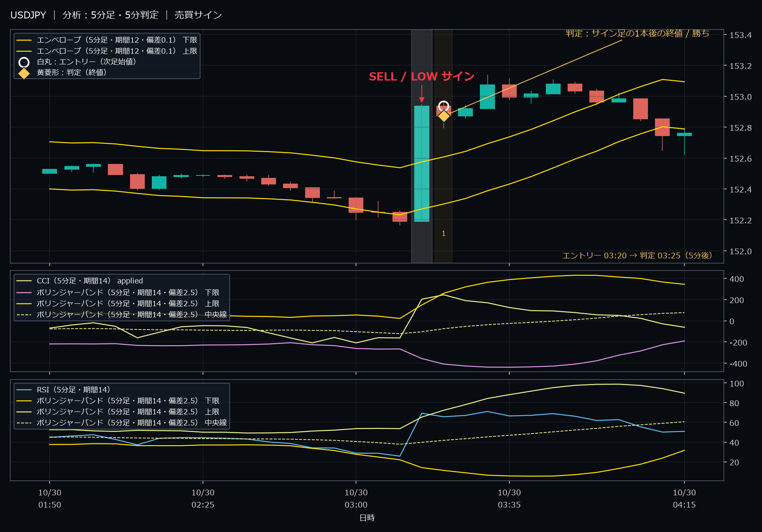
Task: Click the "日時" axis title
Action: click(367, 518)
